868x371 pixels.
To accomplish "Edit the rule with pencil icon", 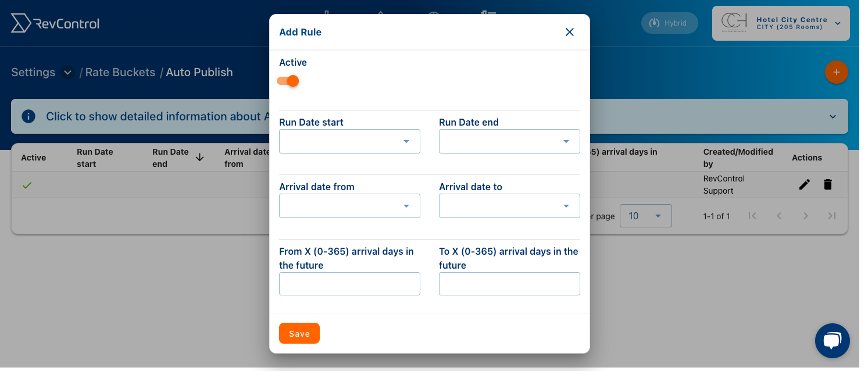I will coord(805,184).
